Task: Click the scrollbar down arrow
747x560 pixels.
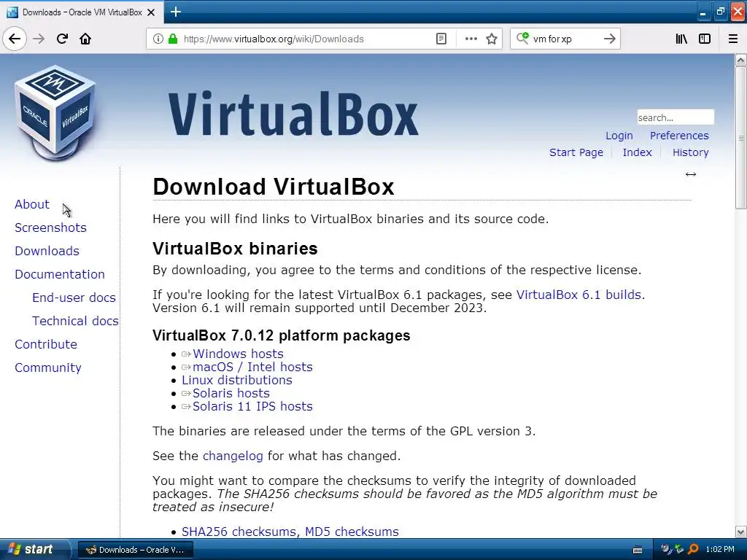Action: (741, 532)
